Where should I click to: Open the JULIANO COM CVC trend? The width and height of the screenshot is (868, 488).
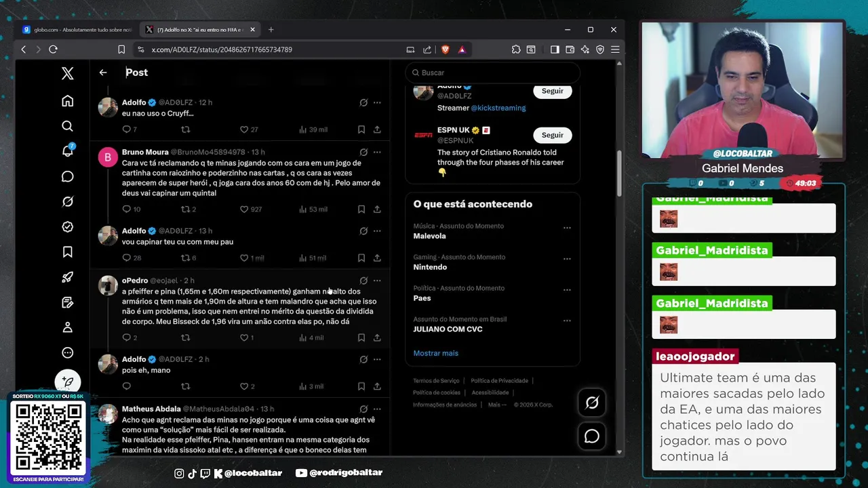[x=448, y=329]
